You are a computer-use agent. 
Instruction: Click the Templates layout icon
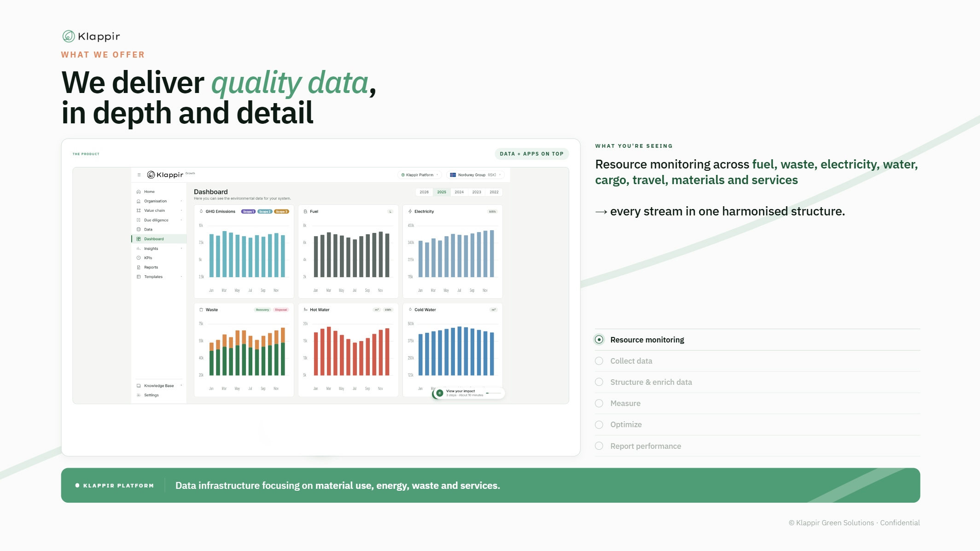[139, 277]
